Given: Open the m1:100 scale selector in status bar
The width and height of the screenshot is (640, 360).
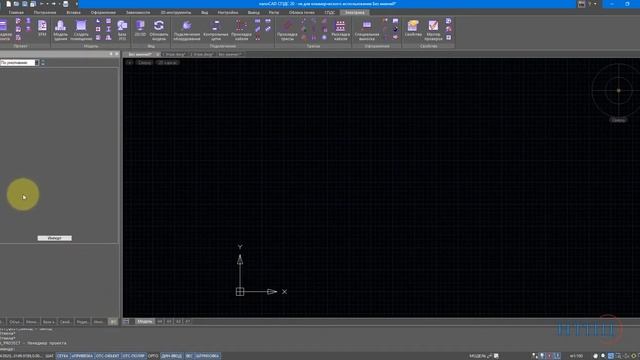Looking at the screenshot, I should (x=576, y=356).
